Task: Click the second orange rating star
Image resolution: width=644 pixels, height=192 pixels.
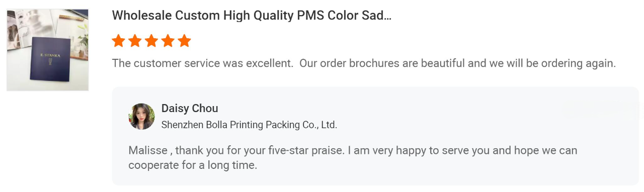Action: 135,41
